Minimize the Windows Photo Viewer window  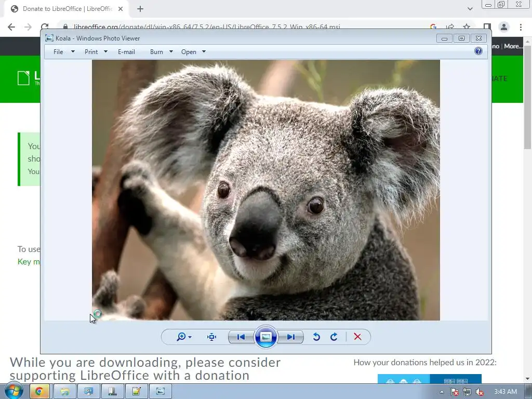pyautogui.click(x=444, y=38)
